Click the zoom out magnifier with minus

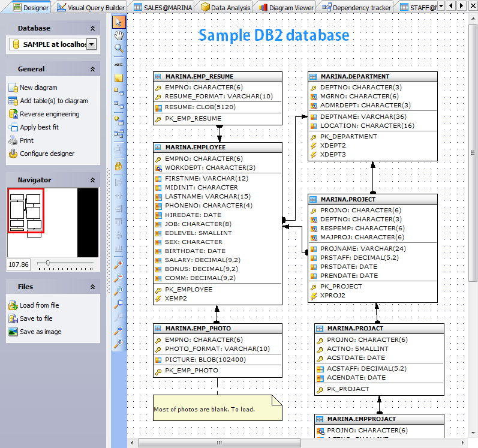119,278
